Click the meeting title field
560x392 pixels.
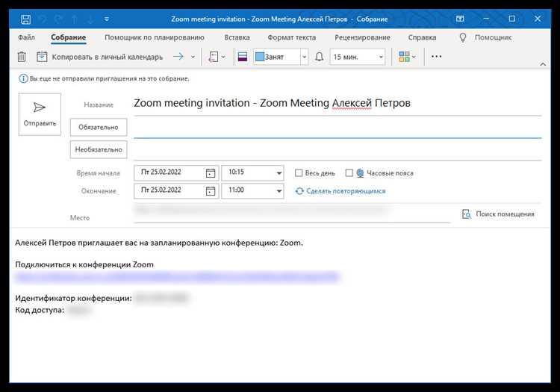(337, 103)
